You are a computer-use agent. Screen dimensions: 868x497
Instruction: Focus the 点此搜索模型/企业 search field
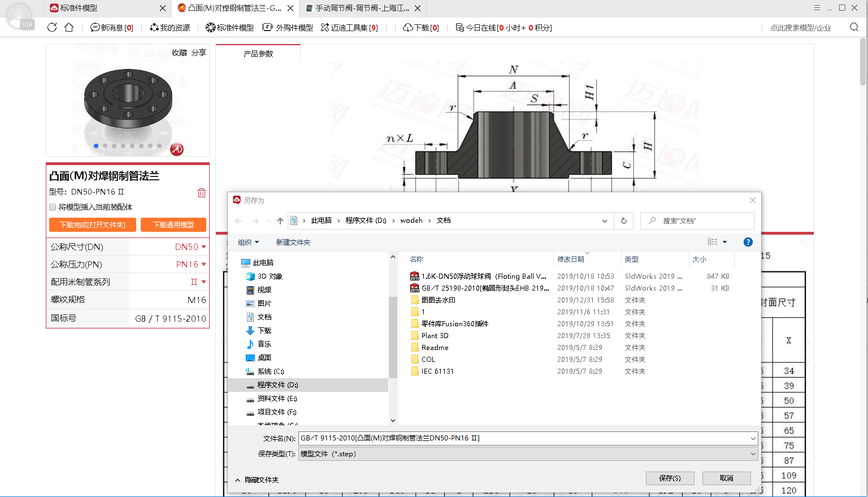(800, 28)
